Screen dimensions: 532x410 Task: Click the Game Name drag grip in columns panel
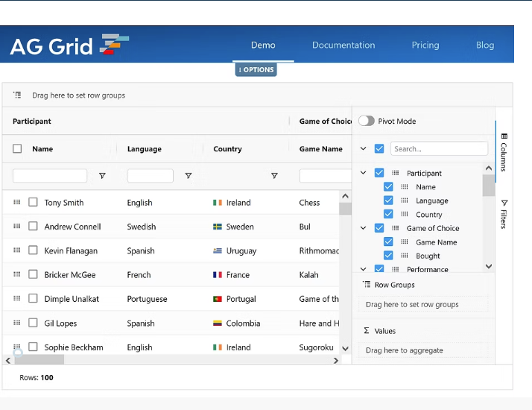click(405, 242)
